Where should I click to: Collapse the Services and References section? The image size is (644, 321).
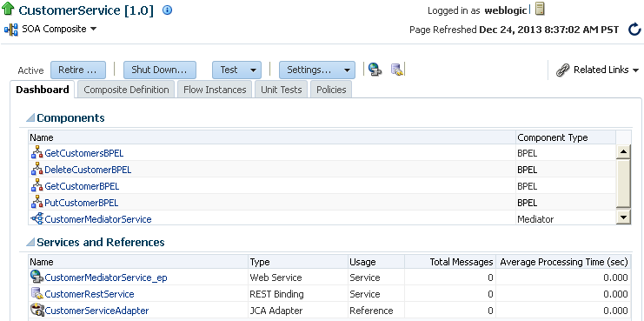[30, 243]
